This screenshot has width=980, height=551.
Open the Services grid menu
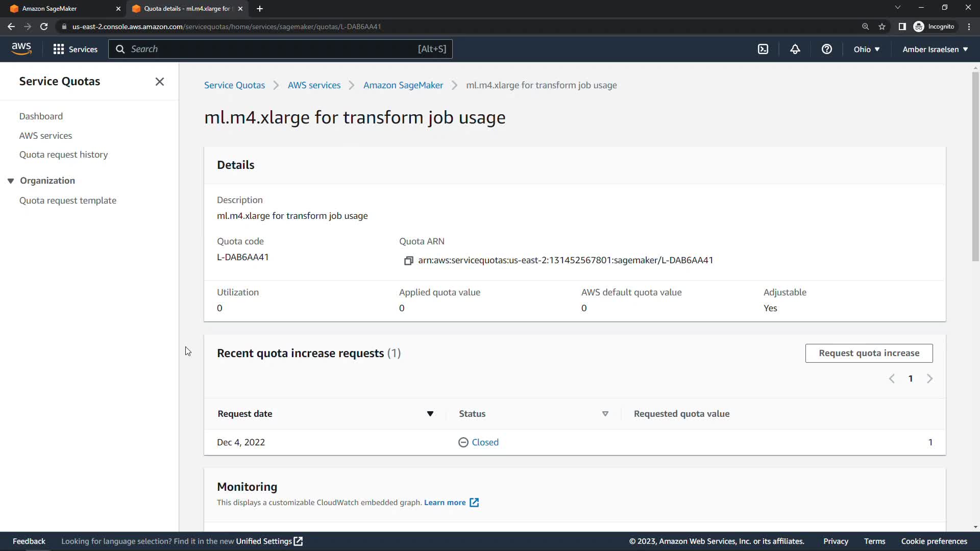pos(75,49)
